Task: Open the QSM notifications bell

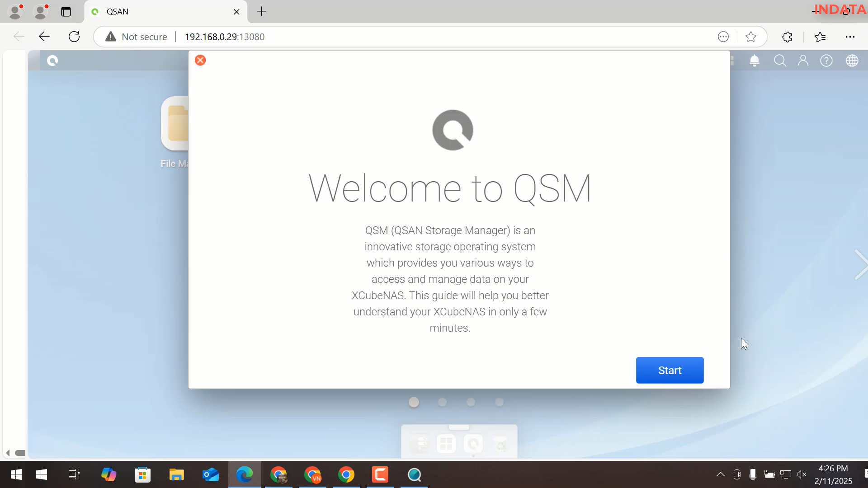Action: [x=755, y=61]
